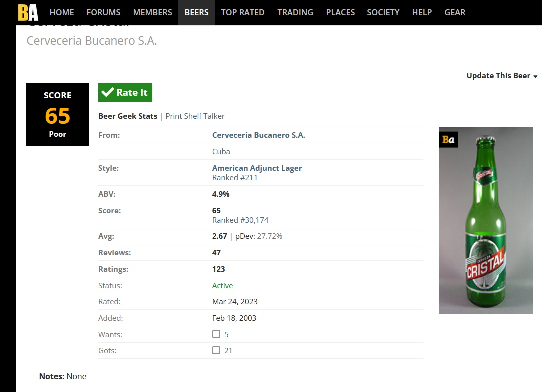The image size is (542, 392).
Task: Visit the SOCIETY navigation link
Action: click(383, 12)
